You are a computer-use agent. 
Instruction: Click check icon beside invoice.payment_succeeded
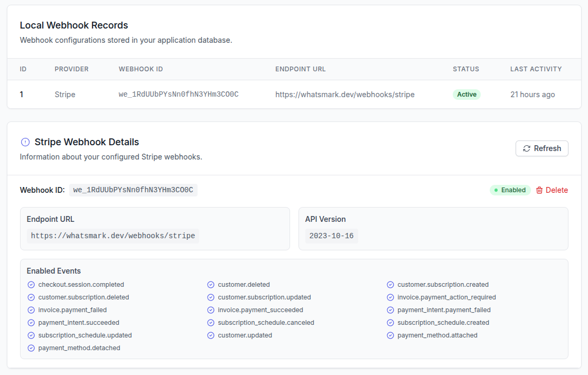[x=211, y=310]
